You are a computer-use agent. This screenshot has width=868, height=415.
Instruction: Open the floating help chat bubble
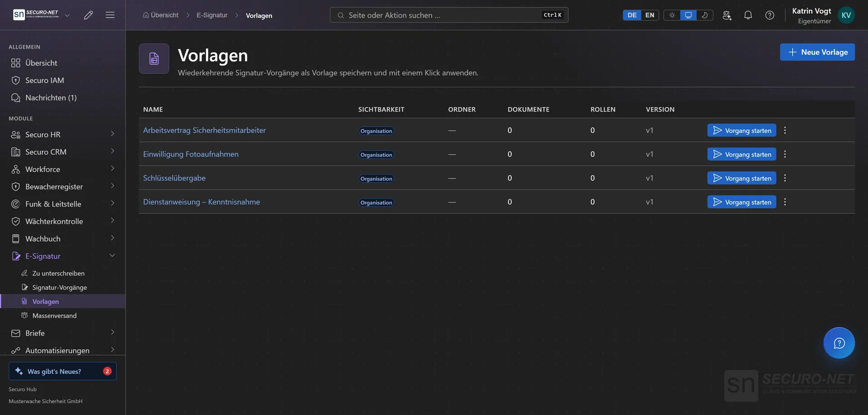point(839,343)
